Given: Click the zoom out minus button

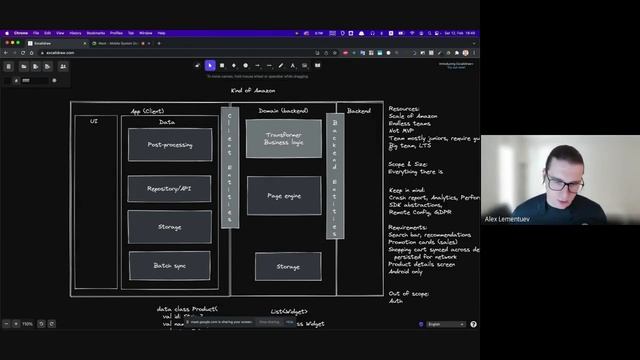Looking at the screenshot, I should (x=6, y=324).
